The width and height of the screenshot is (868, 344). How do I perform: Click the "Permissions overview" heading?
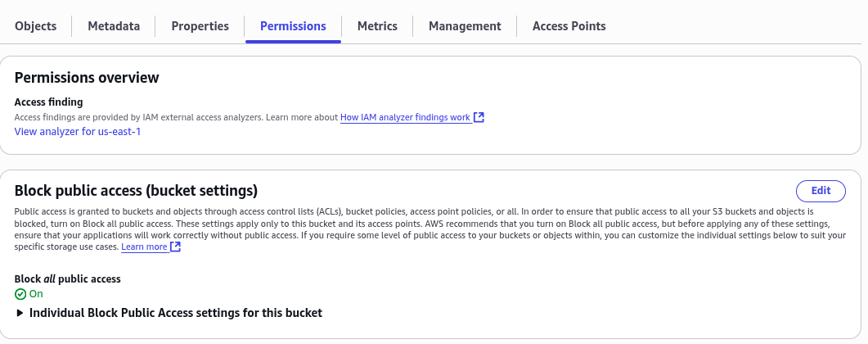[x=87, y=78]
